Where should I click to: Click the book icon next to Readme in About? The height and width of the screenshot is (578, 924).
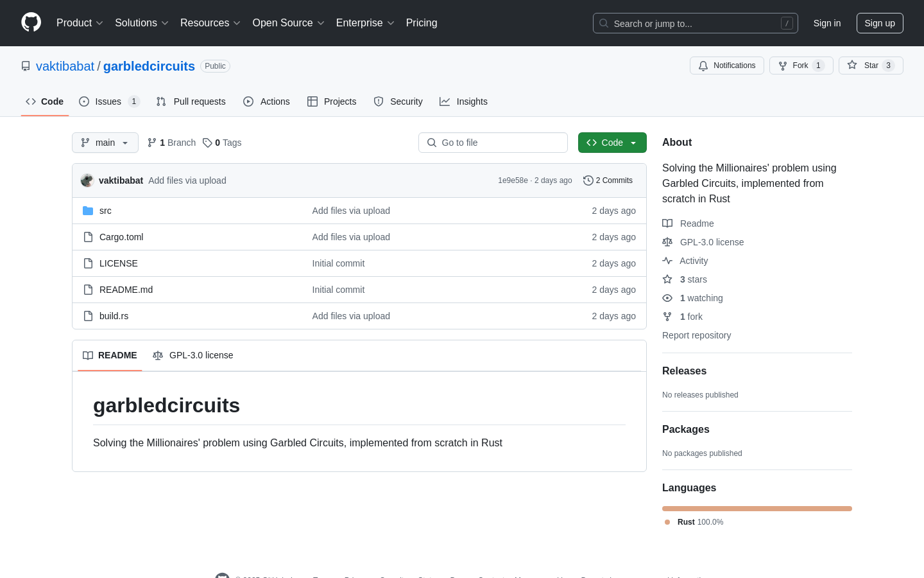(667, 223)
